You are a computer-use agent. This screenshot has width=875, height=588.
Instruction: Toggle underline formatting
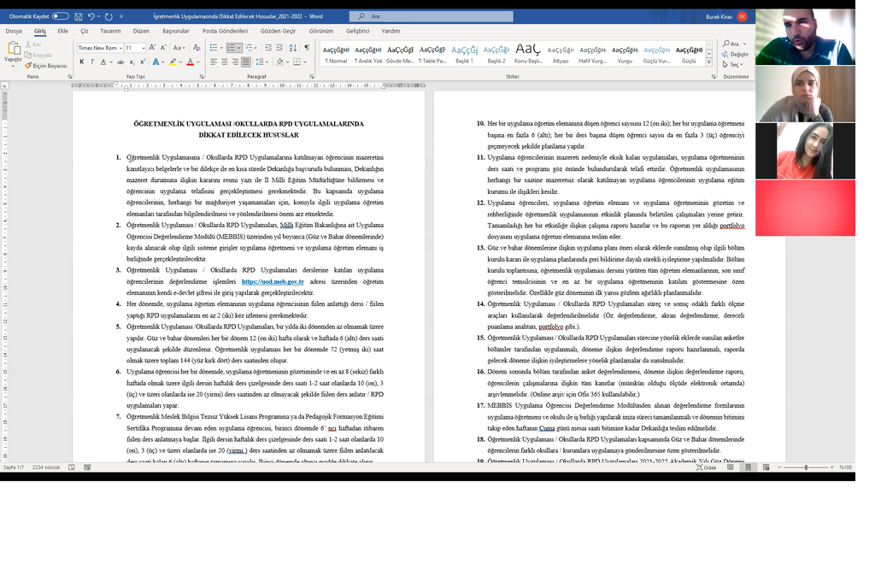click(x=103, y=62)
